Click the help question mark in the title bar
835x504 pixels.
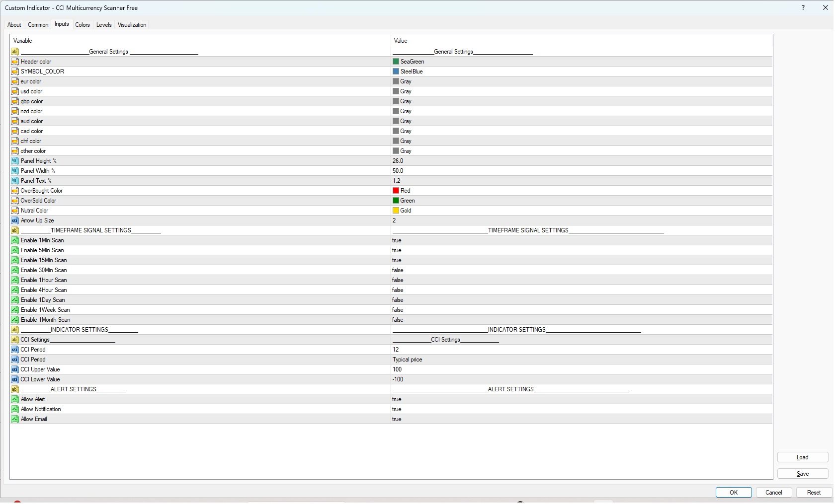[804, 7]
